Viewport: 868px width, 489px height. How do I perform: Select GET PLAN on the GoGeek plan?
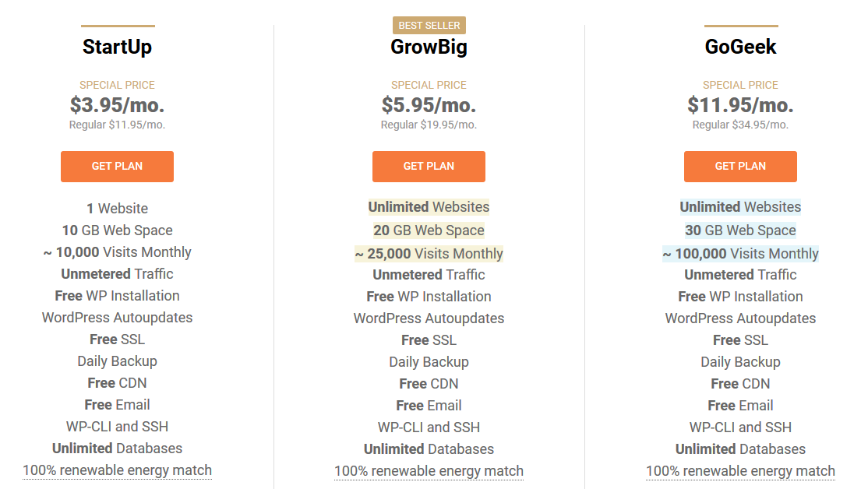[x=740, y=166]
